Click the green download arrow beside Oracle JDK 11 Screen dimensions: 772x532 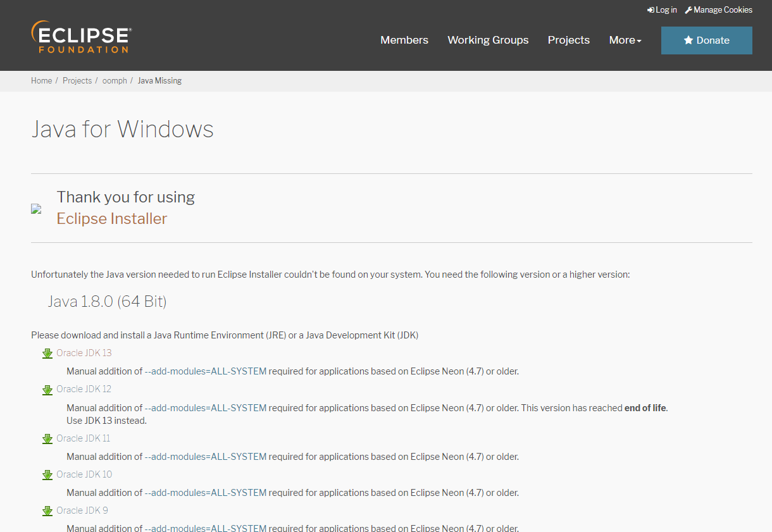pyautogui.click(x=47, y=439)
